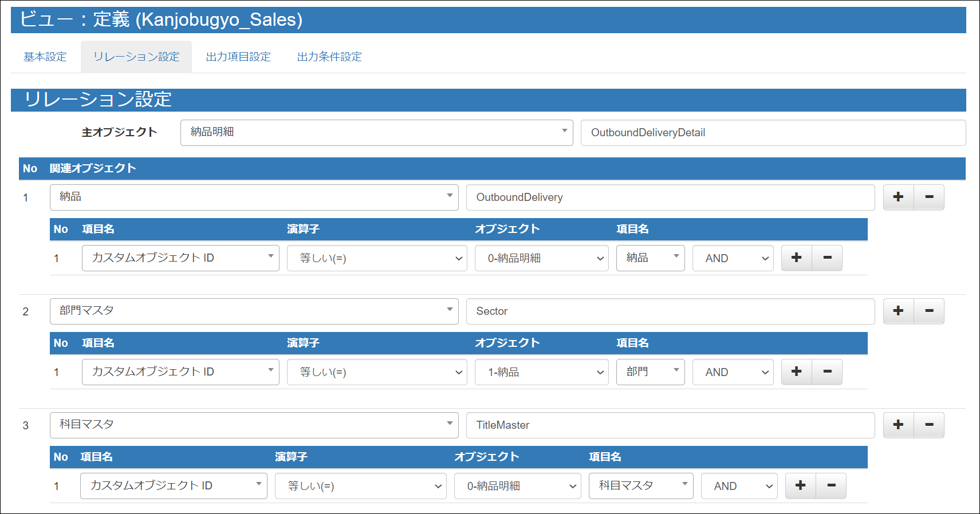Screen dimensions: 980x514
Task: Click minus icon on 納品 related object row
Action: click(x=929, y=197)
